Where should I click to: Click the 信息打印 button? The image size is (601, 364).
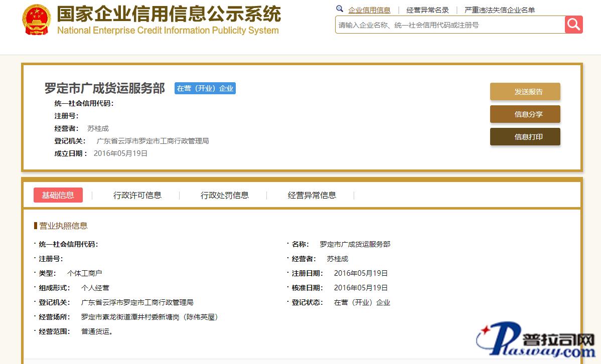click(x=525, y=137)
